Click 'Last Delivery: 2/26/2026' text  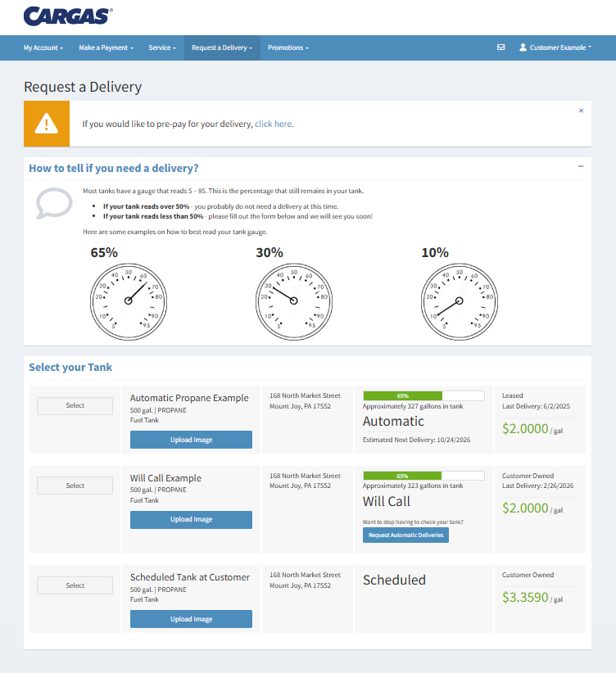538,486
